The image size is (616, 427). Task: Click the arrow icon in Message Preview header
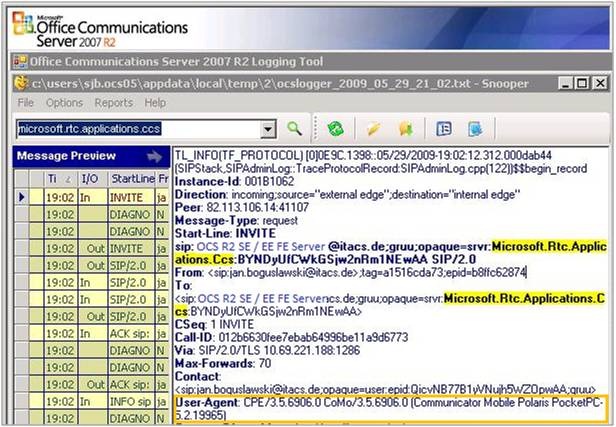click(154, 156)
